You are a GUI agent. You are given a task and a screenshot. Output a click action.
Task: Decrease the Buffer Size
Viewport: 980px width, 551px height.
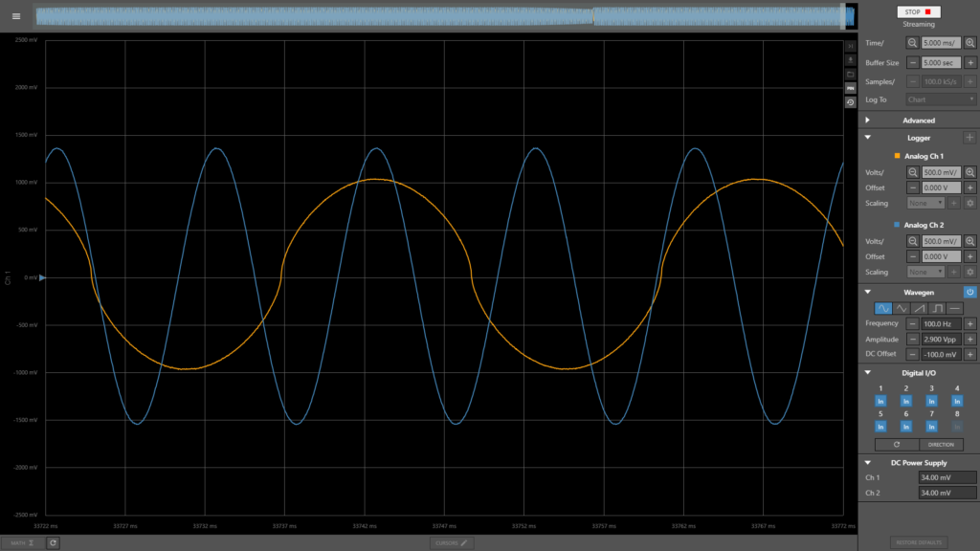point(912,62)
